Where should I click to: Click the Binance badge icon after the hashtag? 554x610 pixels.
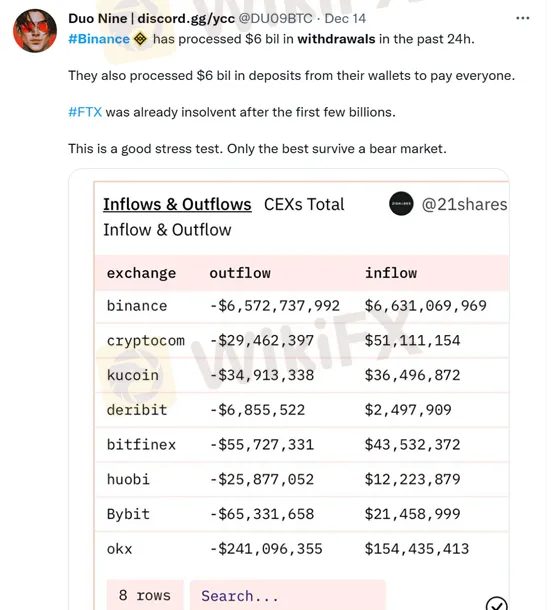coord(140,39)
